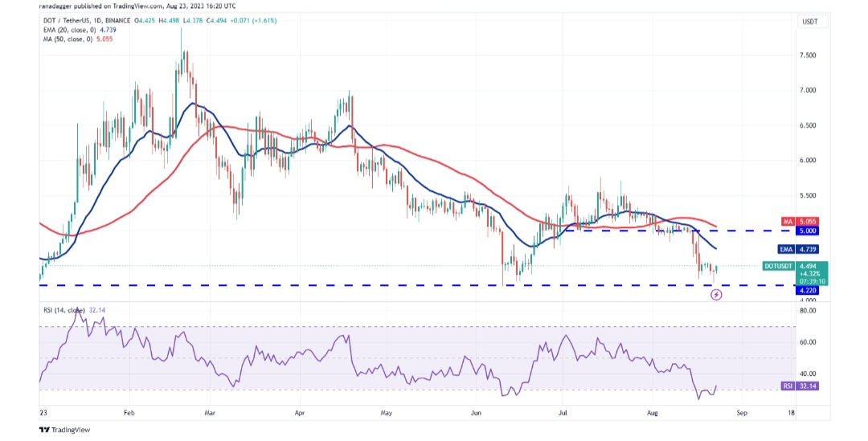Click the Mar label on time axis
Screen dimensions: 868x441
[x=211, y=410]
